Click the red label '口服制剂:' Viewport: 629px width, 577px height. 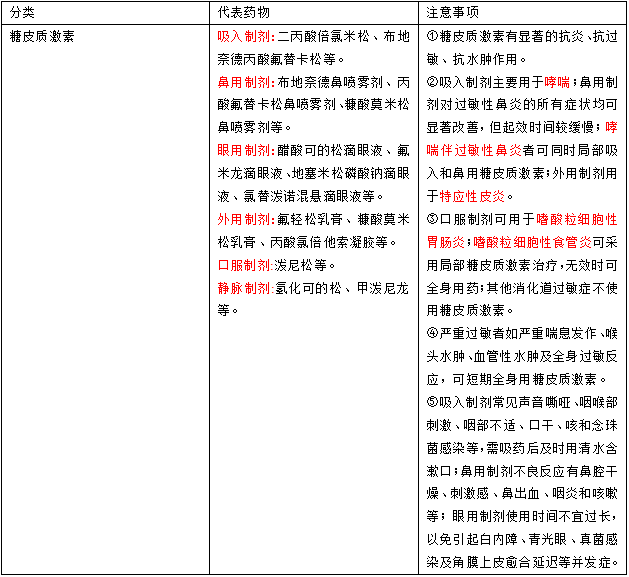pyautogui.click(x=246, y=265)
